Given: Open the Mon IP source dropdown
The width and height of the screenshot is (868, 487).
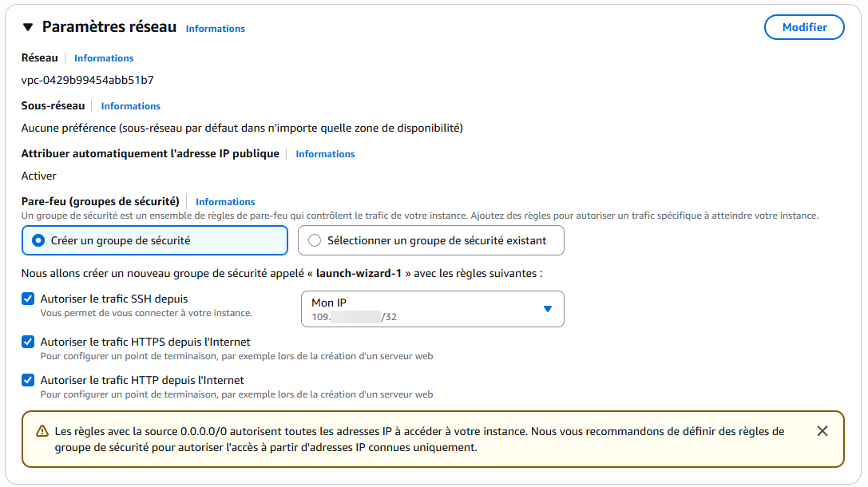Looking at the screenshot, I should (x=431, y=309).
